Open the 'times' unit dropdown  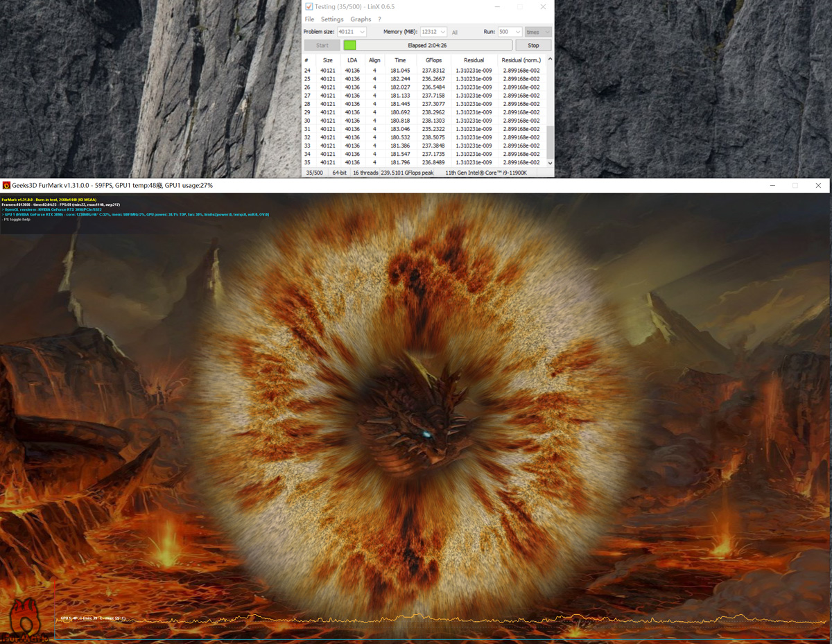(x=538, y=32)
